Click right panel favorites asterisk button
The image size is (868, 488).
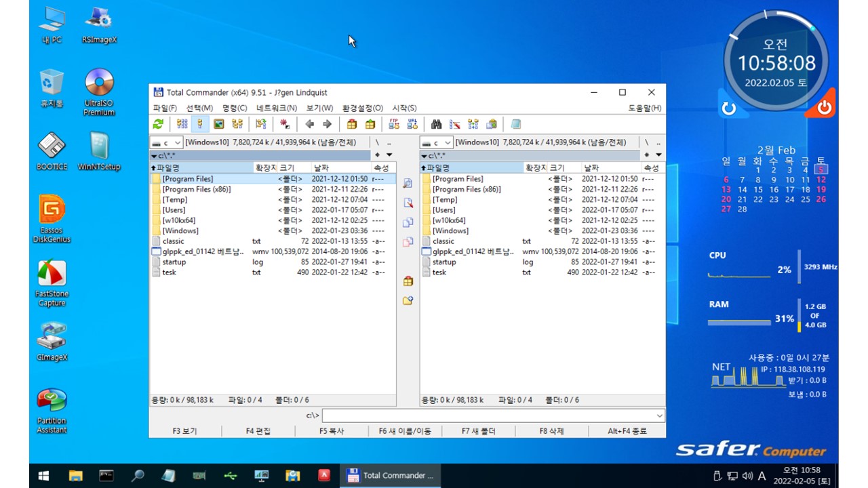(648, 155)
